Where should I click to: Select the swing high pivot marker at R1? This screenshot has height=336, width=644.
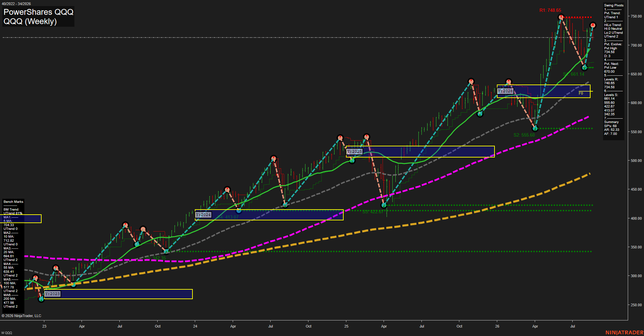(561, 17)
